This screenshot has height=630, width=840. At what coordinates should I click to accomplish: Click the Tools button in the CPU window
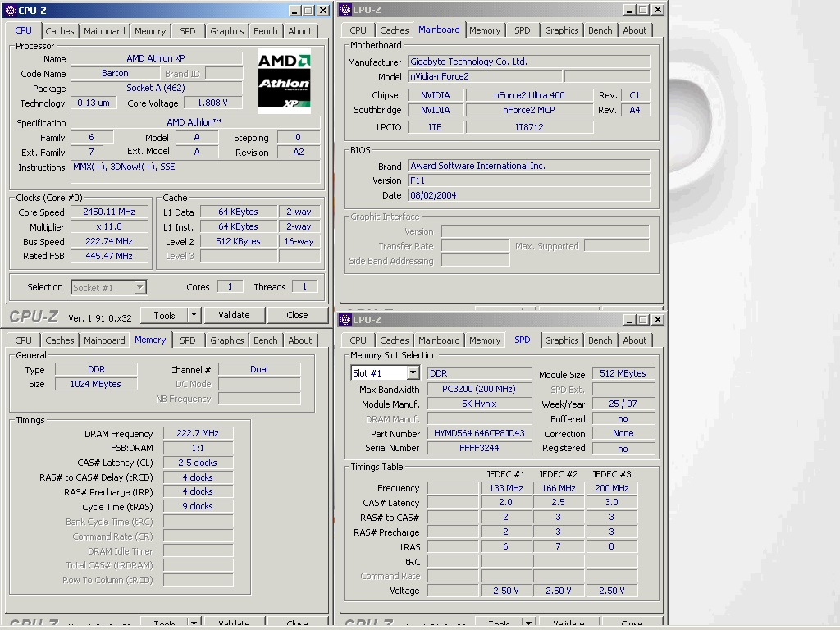click(164, 315)
